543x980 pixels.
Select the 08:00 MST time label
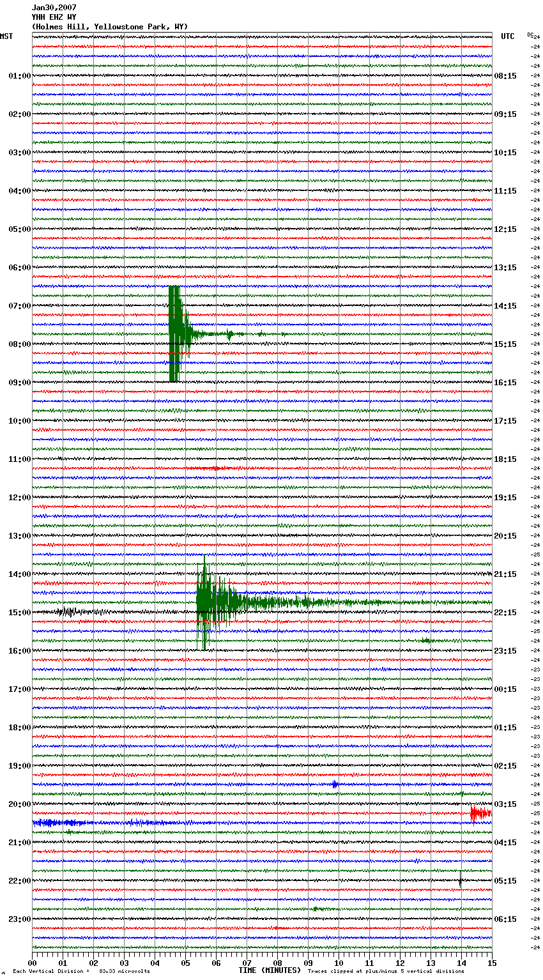[20, 344]
